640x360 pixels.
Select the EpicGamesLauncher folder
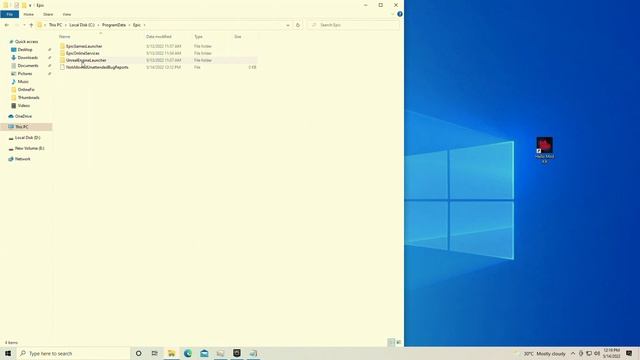84,47
